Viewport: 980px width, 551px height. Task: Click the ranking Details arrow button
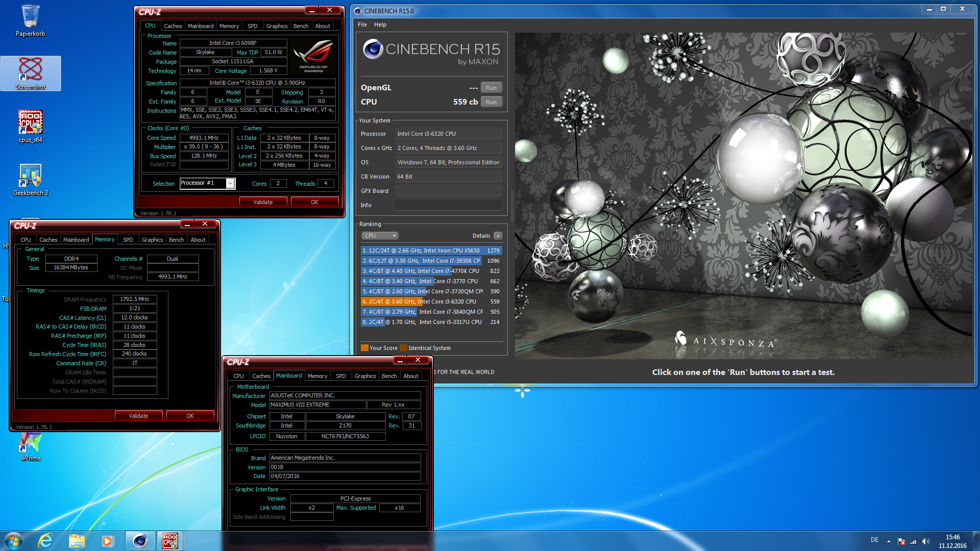[x=498, y=236]
